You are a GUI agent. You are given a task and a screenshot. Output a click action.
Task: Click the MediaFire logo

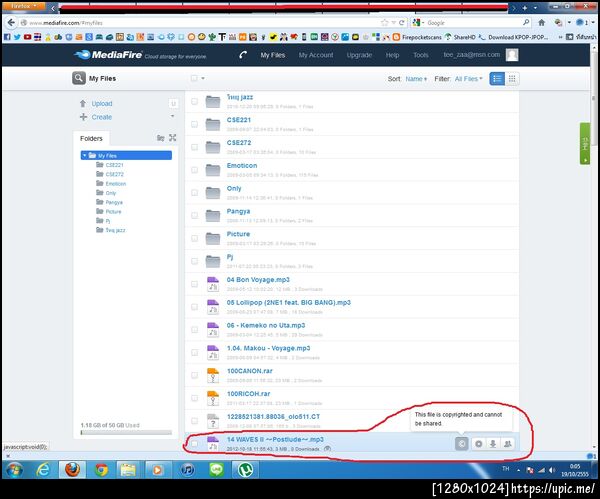point(108,55)
